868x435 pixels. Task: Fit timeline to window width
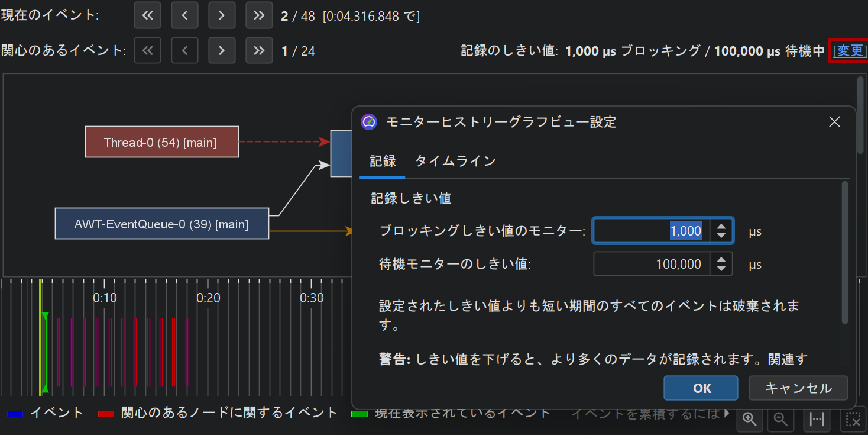[x=817, y=419]
